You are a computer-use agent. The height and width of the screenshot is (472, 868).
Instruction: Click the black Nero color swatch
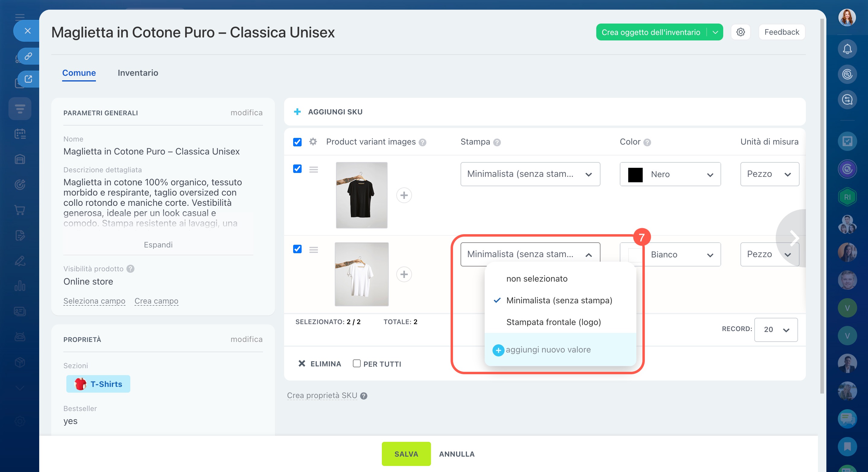click(635, 175)
